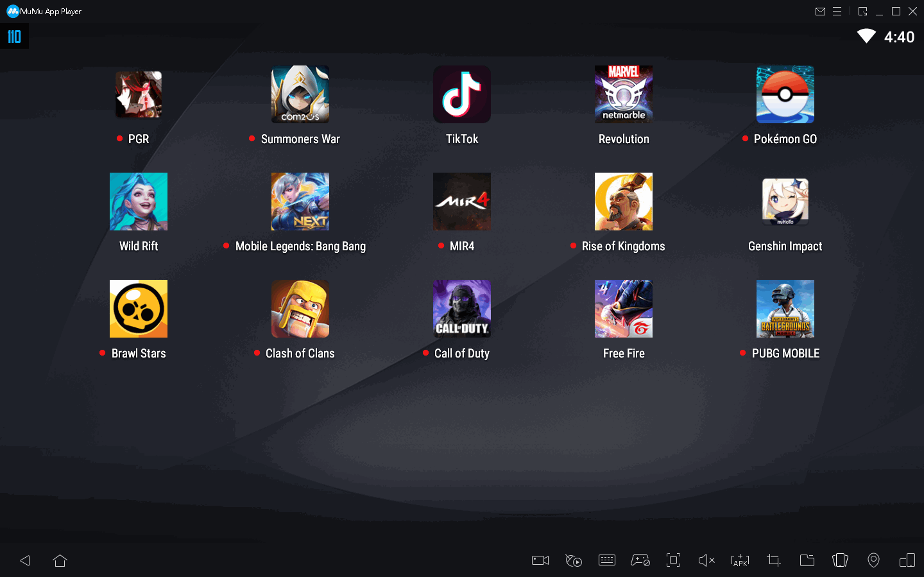Mute the emulator volume
This screenshot has width=924, height=577.
point(706,560)
